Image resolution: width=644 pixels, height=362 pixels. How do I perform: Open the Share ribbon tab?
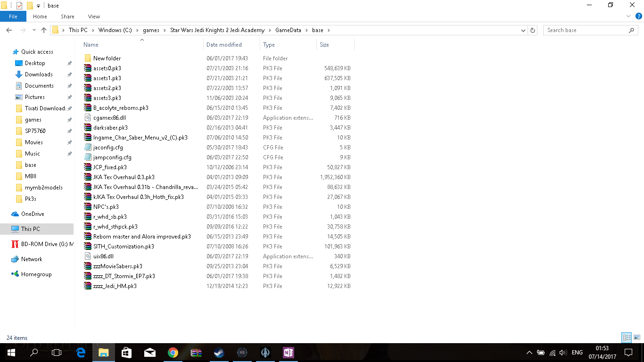pos(67,16)
